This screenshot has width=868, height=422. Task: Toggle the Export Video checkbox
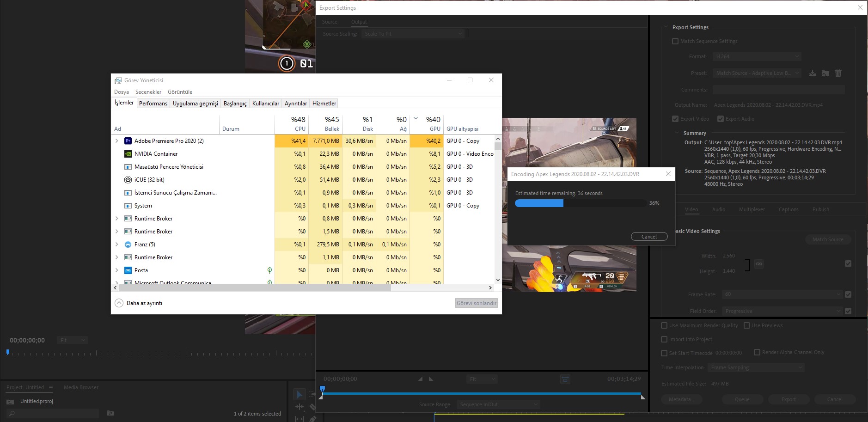point(675,119)
